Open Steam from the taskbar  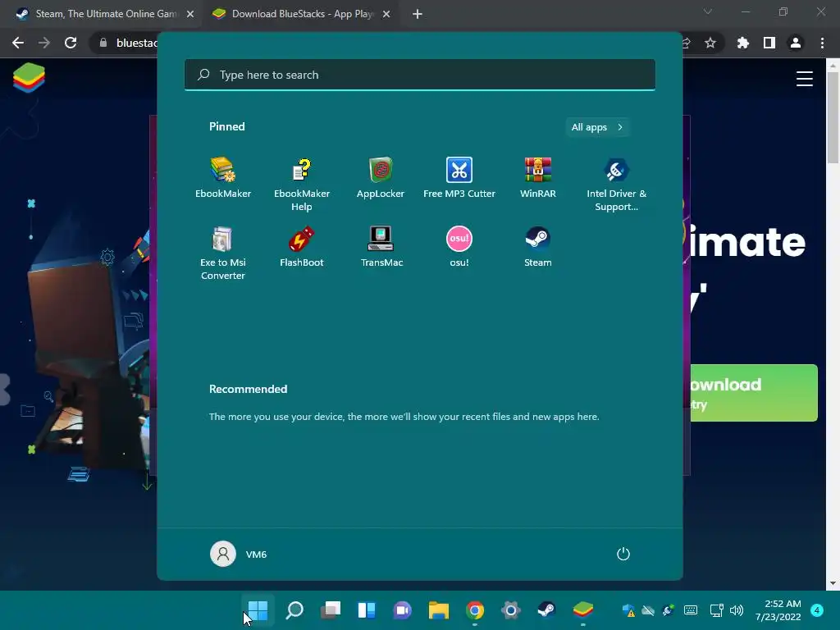546,609
